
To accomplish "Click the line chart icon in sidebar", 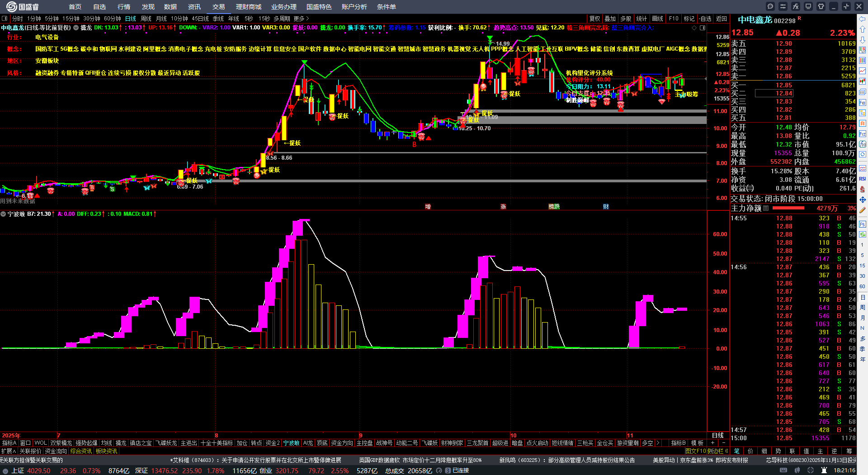I will pos(863,71).
